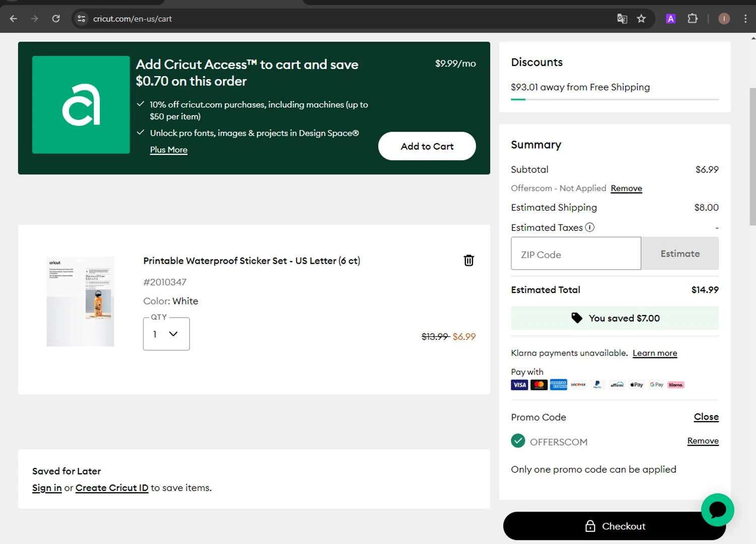Click the green Cricut Access logo
This screenshot has height=544, width=756.
tap(81, 105)
